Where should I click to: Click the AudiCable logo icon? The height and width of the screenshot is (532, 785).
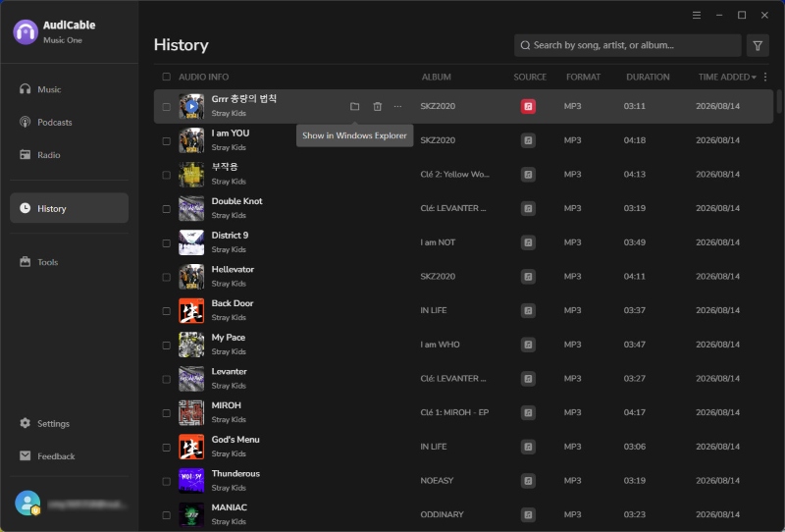26,32
